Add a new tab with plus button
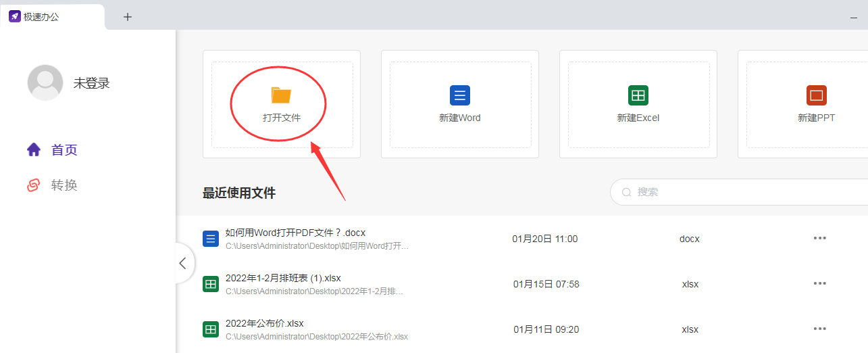The width and height of the screenshot is (868, 353). [x=128, y=17]
